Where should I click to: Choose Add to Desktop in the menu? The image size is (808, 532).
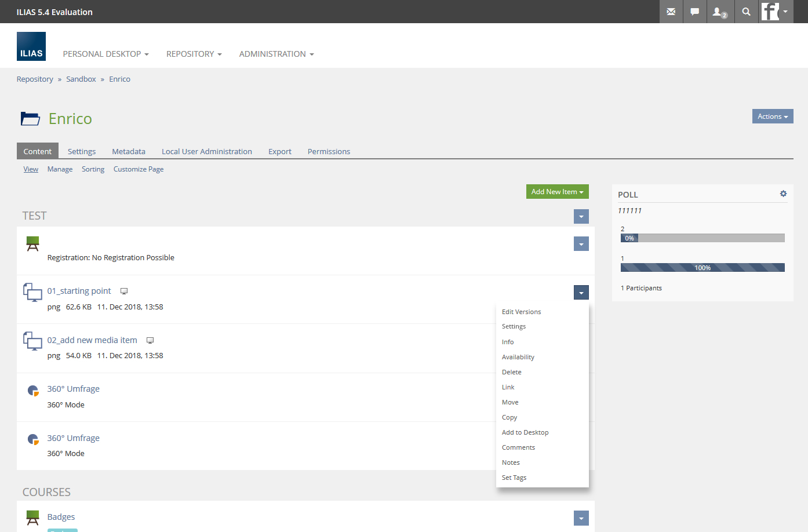(x=525, y=432)
